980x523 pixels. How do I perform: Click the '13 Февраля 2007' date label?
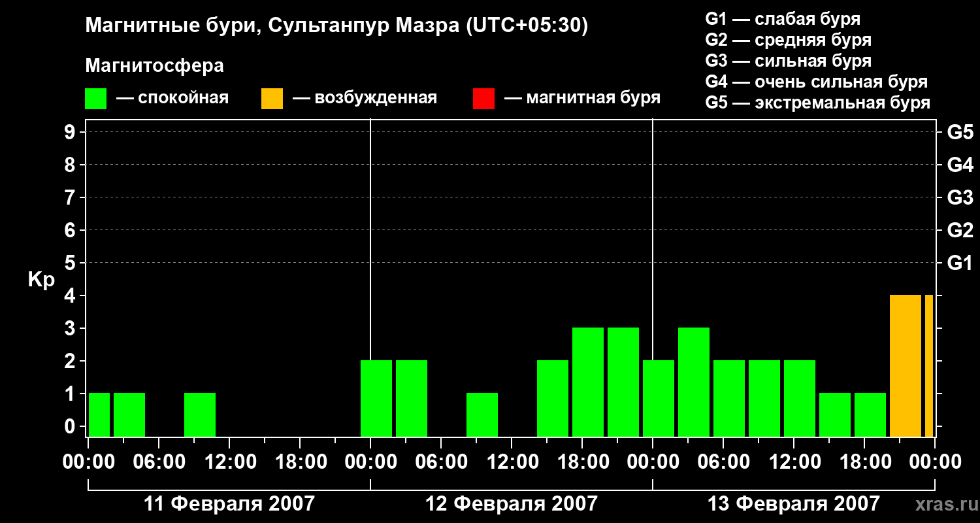coord(794,503)
